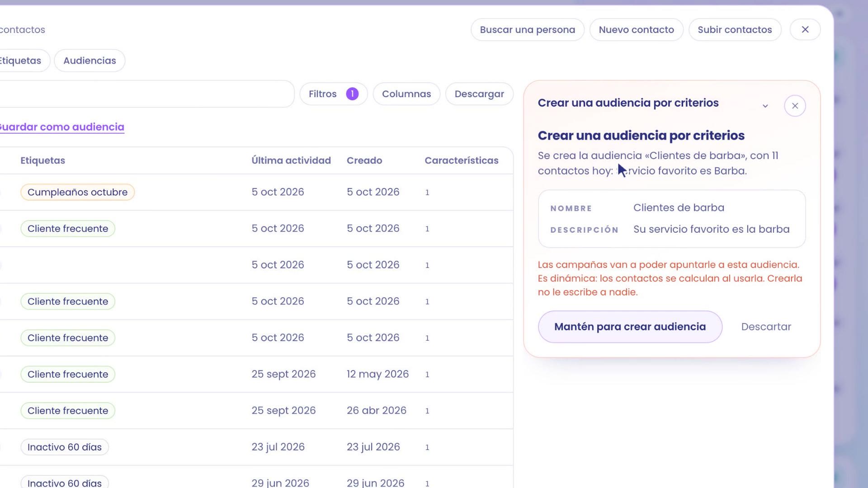Click the red dynamic audience warning text
The image size is (868, 488).
point(670,278)
